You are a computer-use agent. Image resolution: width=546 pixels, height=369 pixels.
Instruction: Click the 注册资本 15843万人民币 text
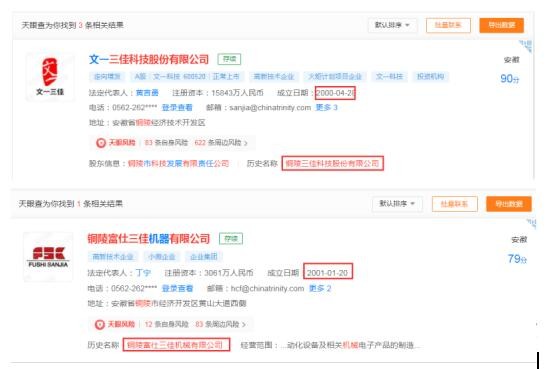[x=218, y=93]
